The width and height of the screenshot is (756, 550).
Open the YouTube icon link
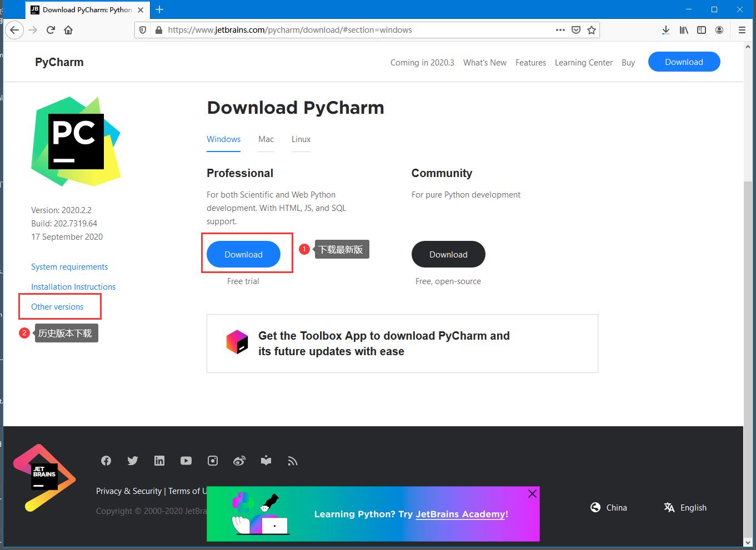pos(186,461)
